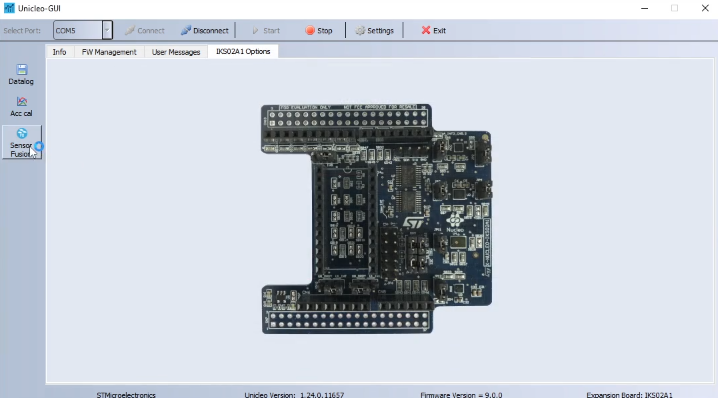Open the Acc cal tool
Screen dimensions: 718x398
(x=21, y=106)
